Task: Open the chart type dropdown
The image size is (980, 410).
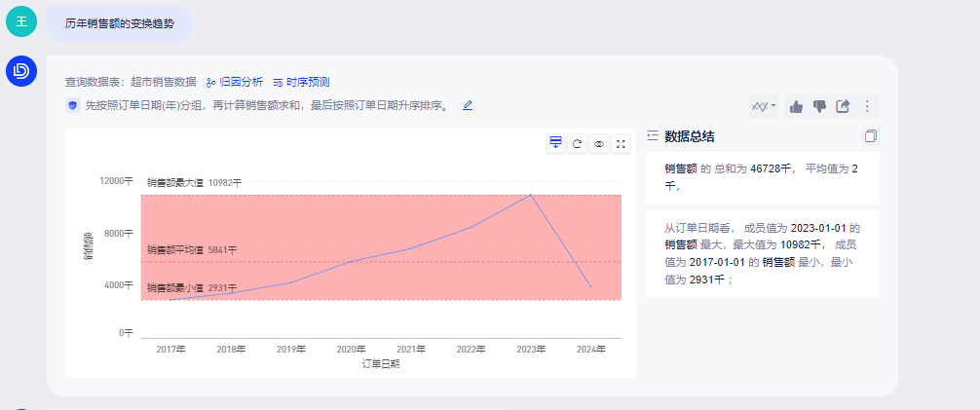Action: pos(763,106)
